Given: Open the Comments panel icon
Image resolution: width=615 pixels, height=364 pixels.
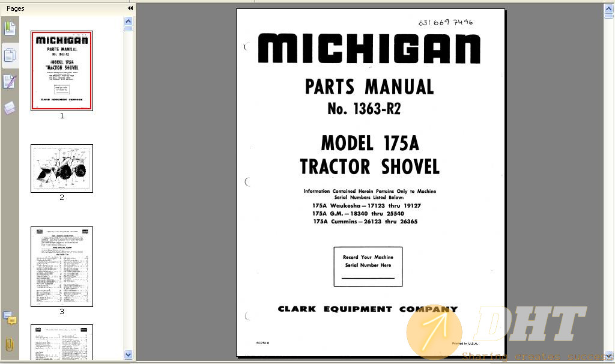Looking at the screenshot, I should pos(10,318).
